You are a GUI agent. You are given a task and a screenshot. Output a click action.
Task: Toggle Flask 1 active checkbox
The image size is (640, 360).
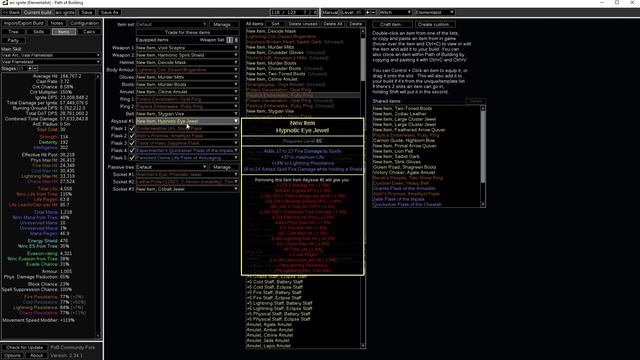(132, 128)
